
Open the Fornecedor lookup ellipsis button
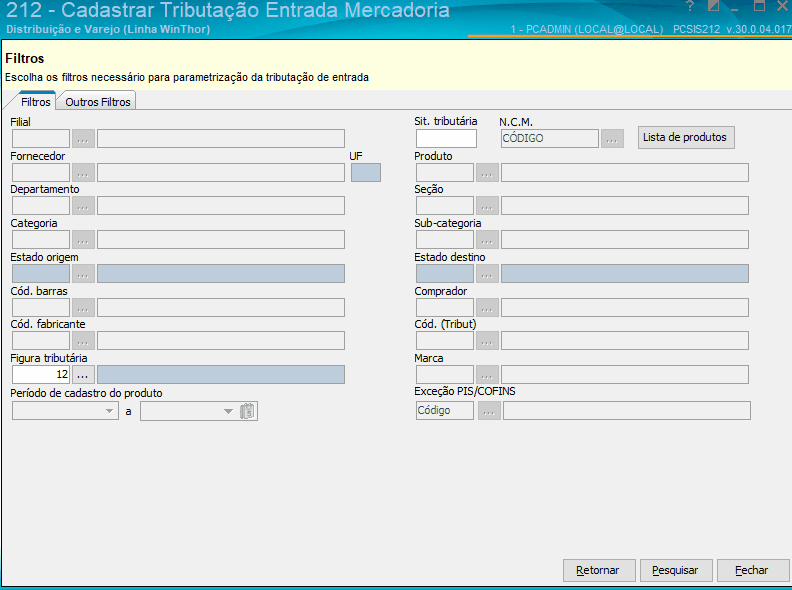(83, 173)
